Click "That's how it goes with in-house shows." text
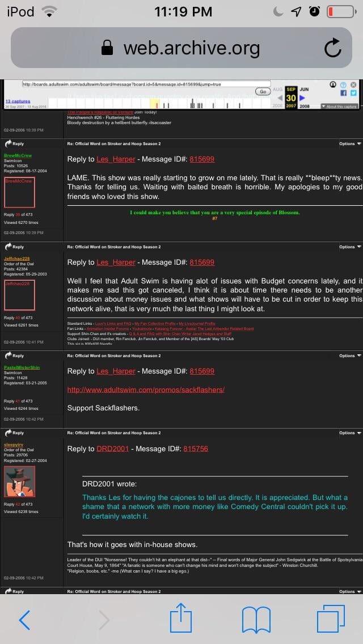This screenshot has height=644, width=363. (132, 545)
